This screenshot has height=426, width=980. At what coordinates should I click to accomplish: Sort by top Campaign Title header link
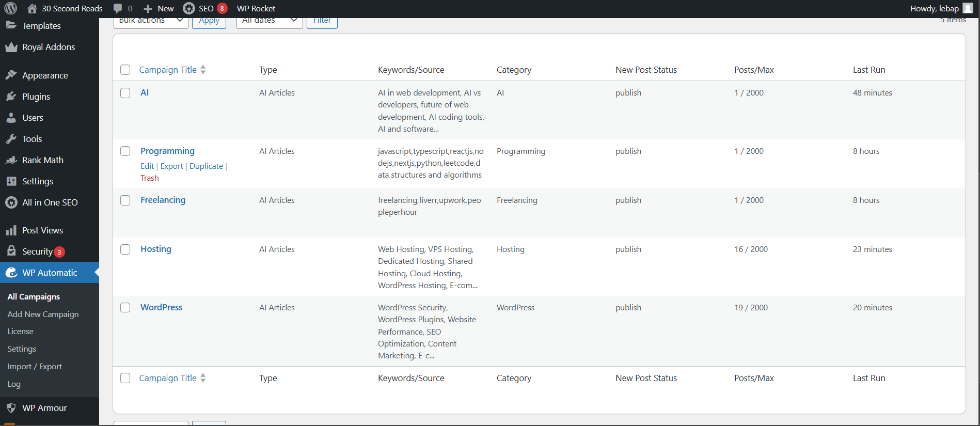point(168,70)
